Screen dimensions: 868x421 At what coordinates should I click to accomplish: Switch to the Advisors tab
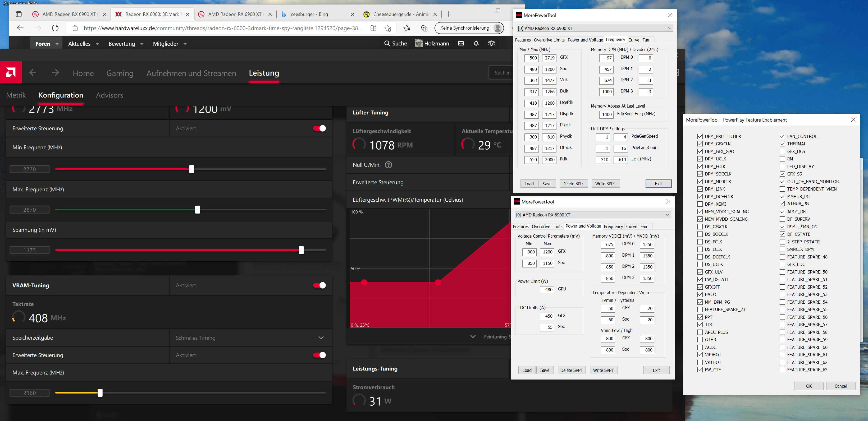(109, 95)
